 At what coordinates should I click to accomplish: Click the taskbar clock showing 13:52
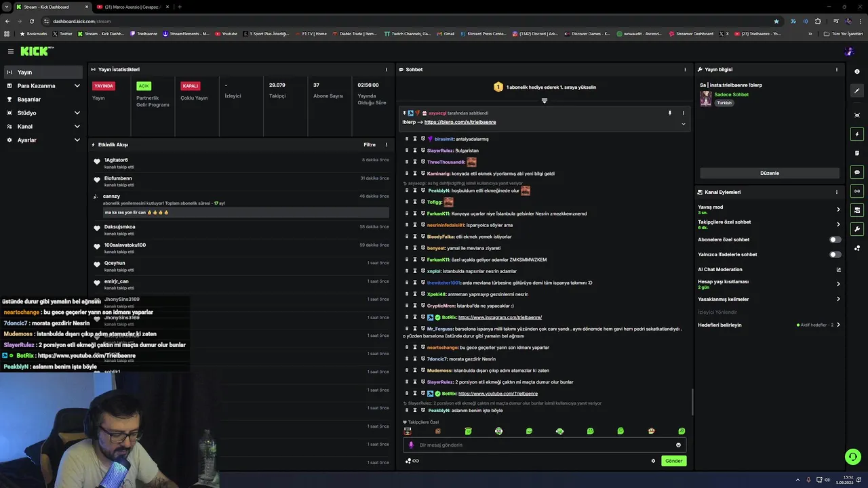tap(845, 480)
